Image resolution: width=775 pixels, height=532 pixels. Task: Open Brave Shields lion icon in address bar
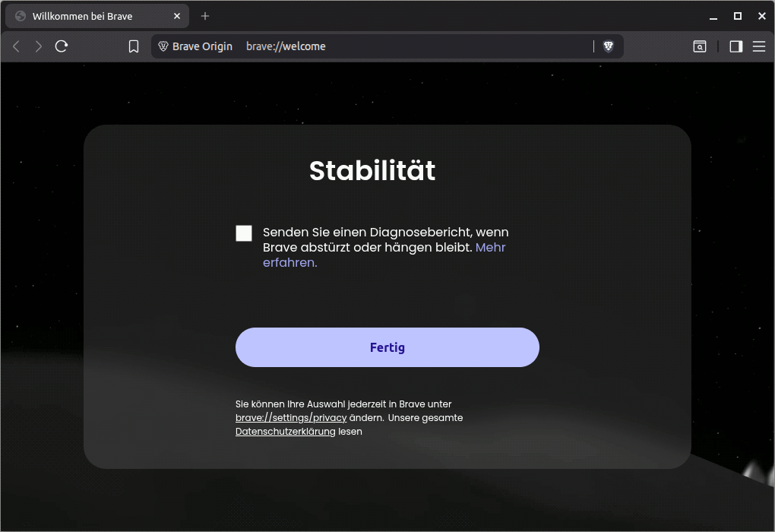coord(609,46)
